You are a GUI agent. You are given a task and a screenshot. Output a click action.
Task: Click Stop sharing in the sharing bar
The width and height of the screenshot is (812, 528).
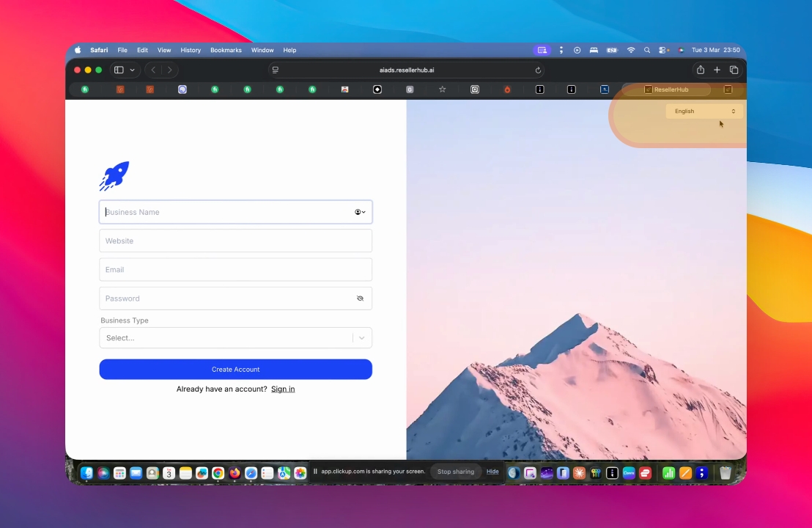456,472
